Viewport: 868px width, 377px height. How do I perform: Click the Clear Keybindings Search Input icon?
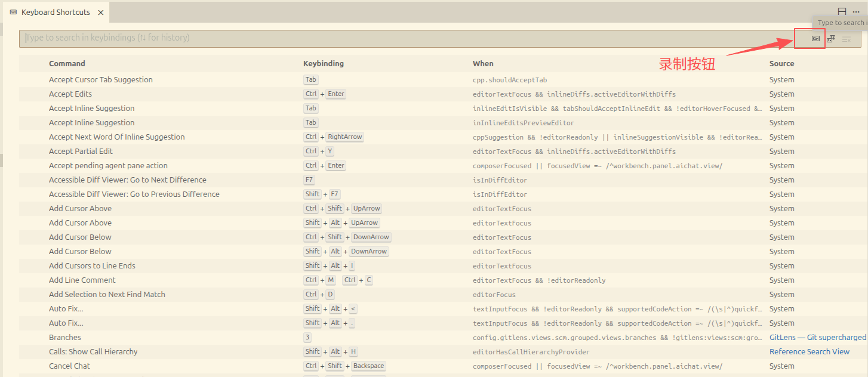click(847, 38)
